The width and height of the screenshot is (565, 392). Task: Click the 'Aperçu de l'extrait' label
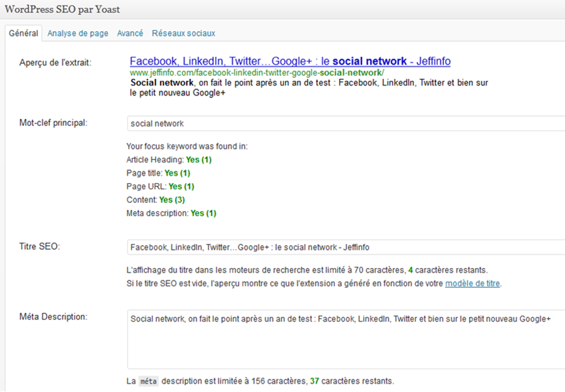point(55,63)
